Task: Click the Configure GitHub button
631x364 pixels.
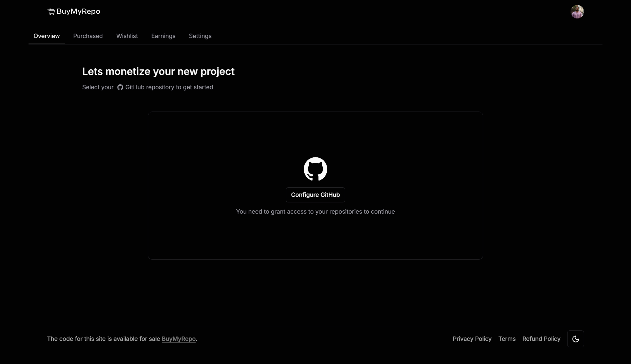Action: tap(315, 195)
